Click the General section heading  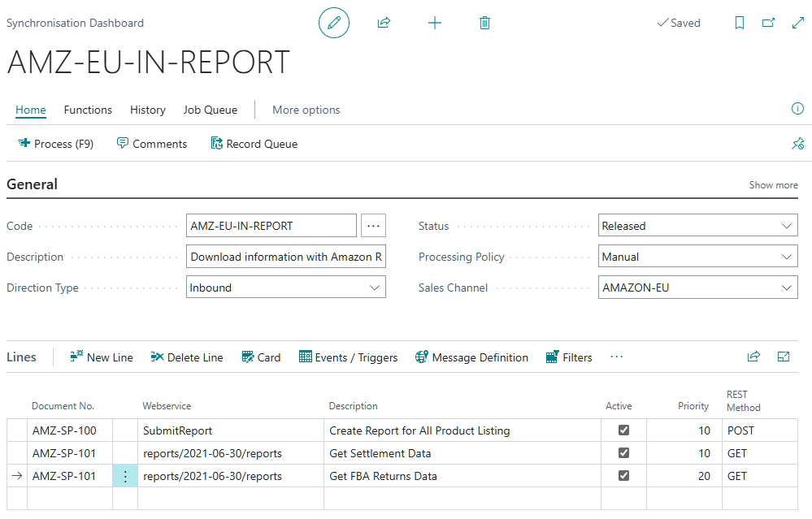(x=33, y=184)
